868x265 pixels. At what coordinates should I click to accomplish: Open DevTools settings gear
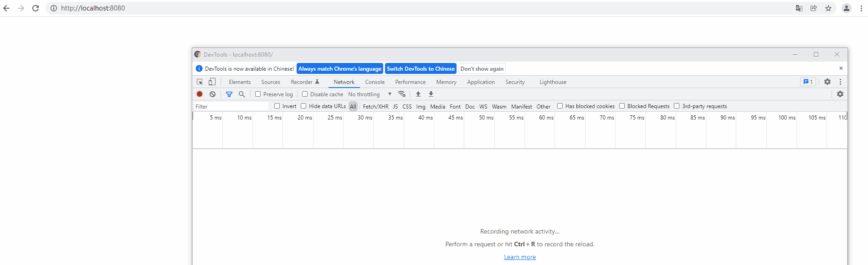click(x=827, y=82)
